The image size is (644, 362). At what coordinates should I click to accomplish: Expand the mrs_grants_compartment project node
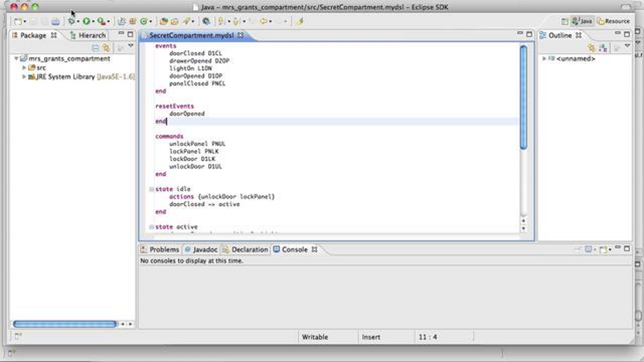tap(16, 58)
